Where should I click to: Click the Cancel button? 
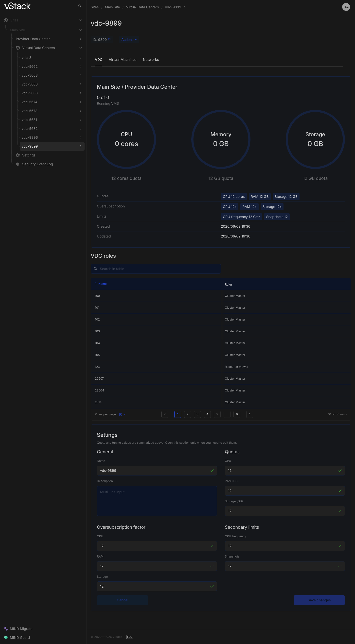[122, 600]
